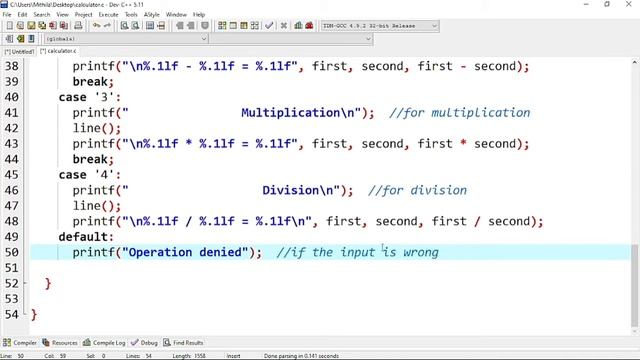
Task: Click the Open file toolbar icon
Action: (x=20, y=26)
